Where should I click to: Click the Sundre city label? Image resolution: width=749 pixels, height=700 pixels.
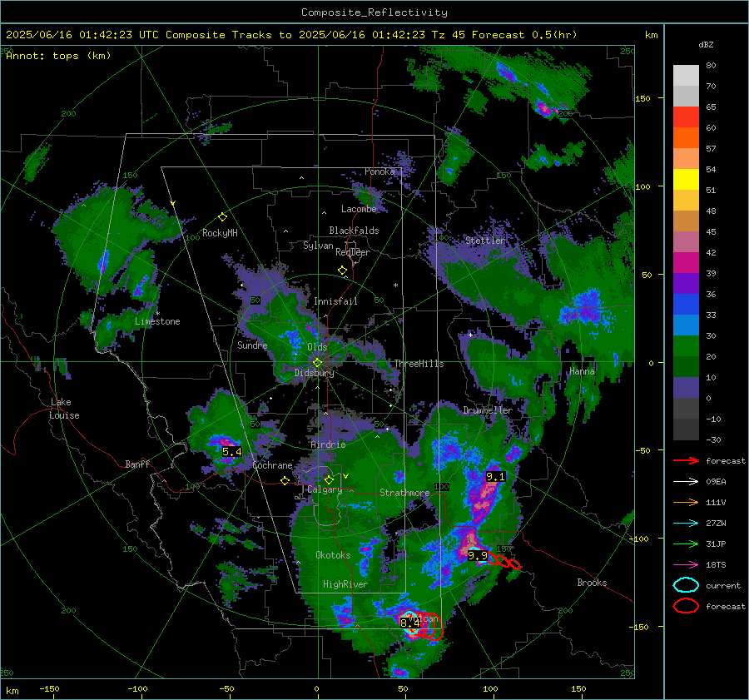252,345
